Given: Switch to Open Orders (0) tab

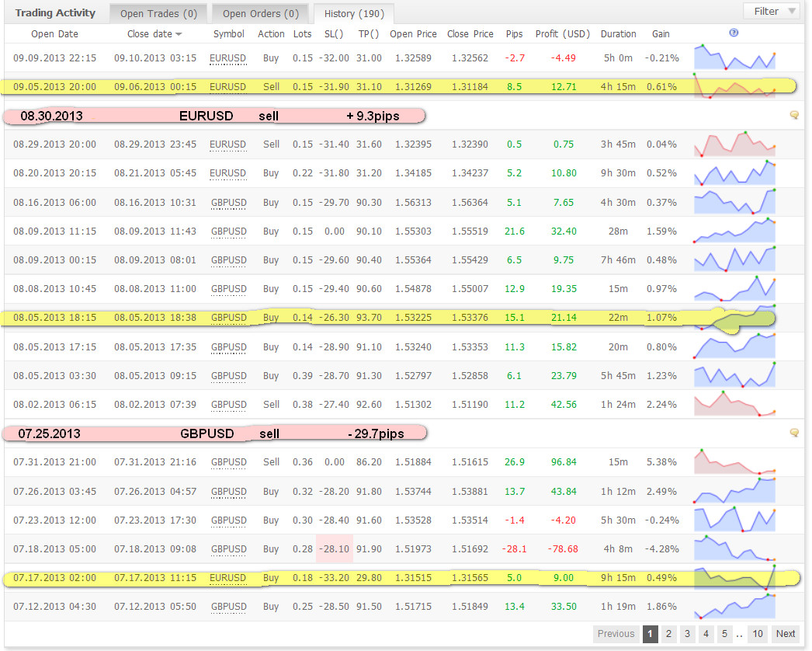Looking at the screenshot, I should pos(261,13).
